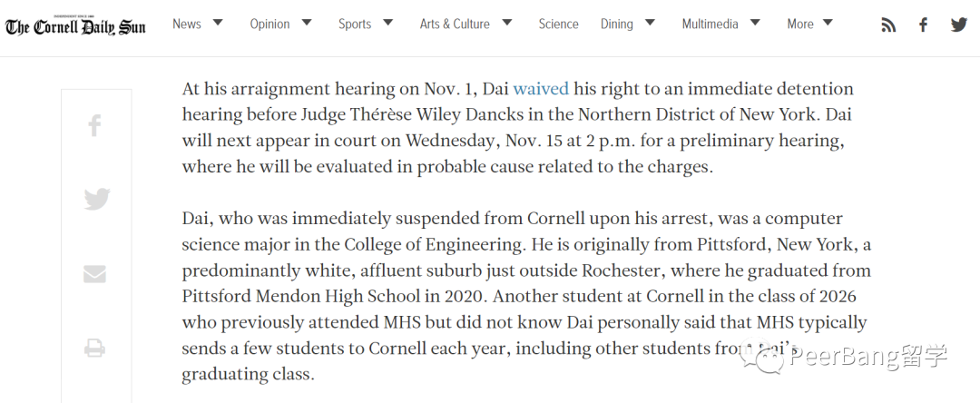Expand the Opinion dropdown arrow

click(307, 23)
